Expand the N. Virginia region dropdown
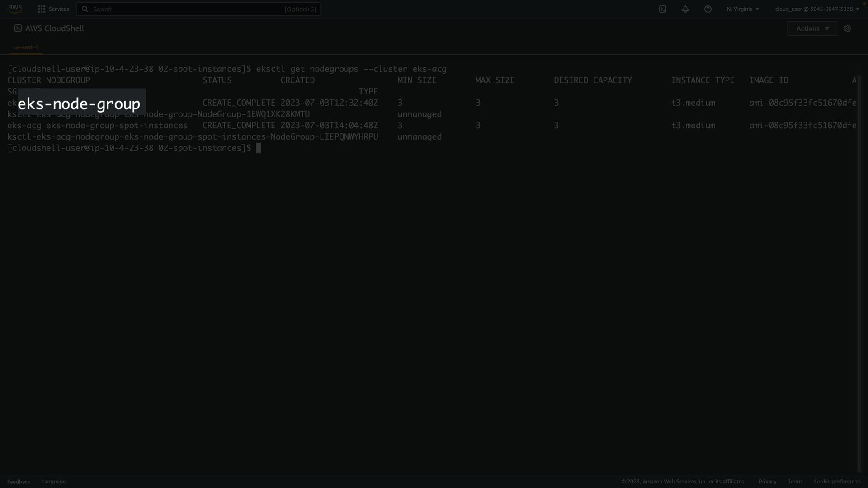This screenshot has width=868, height=488. (x=743, y=9)
